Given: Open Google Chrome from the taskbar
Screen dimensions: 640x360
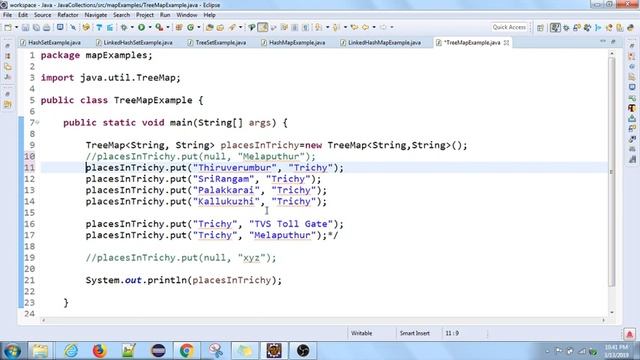Looking at the screenshot, I should pyautogui.click(x=187, y=351).
